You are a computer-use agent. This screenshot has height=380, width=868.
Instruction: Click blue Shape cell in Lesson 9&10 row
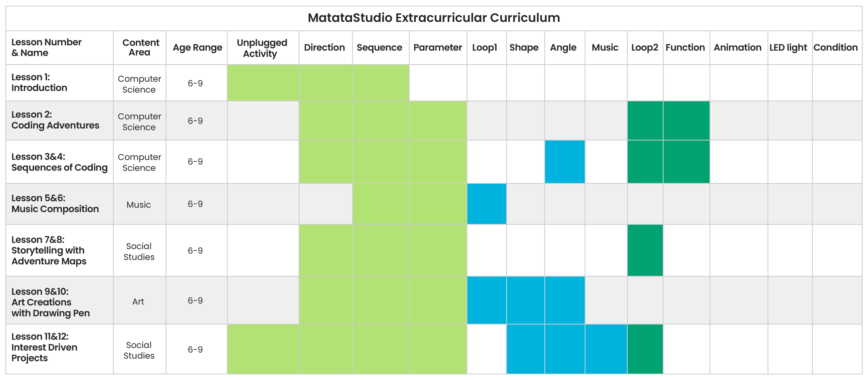pos(525,300)
